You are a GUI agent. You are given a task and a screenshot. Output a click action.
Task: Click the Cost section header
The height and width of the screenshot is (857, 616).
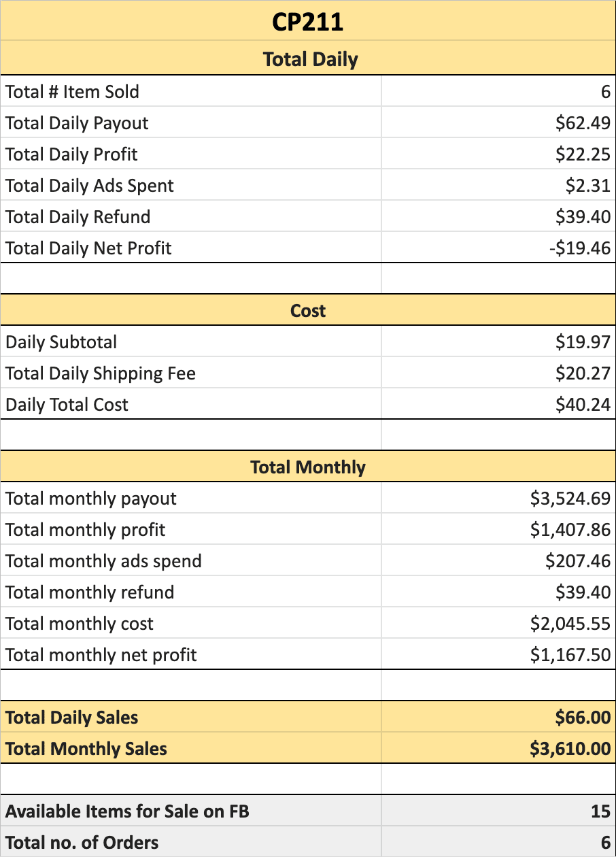tap(308, 310)
